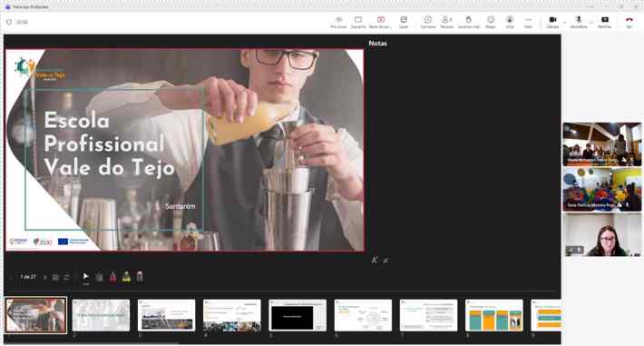Select the red pen tool
The width and height of the screenshot is (644, 346).
point(112,277)
